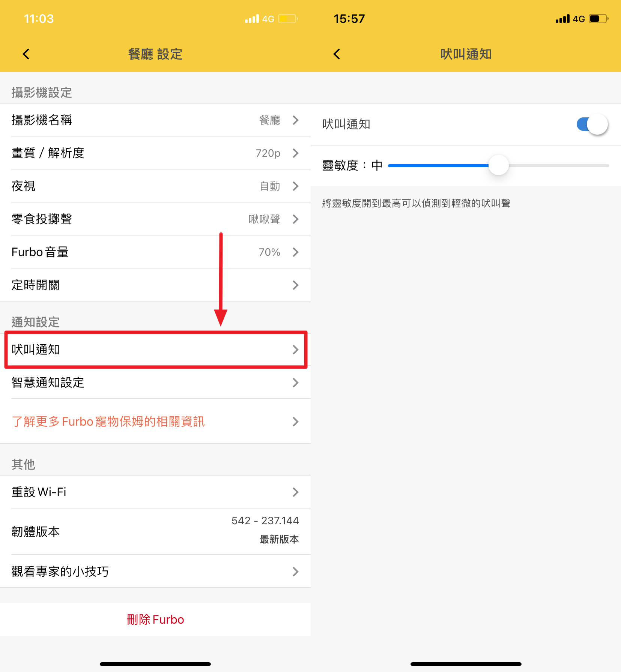Image resolution: width=621 pixels, height=672 pixels.
Task: Click the chevron next to 啾啾聲
Action: (296, 219)
